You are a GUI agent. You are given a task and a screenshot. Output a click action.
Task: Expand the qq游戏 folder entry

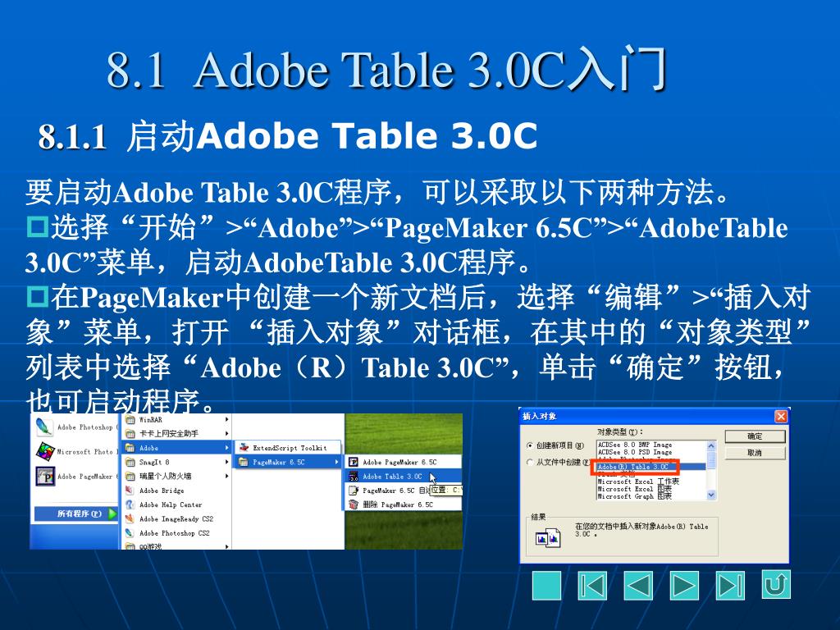[x=177, y=546]
